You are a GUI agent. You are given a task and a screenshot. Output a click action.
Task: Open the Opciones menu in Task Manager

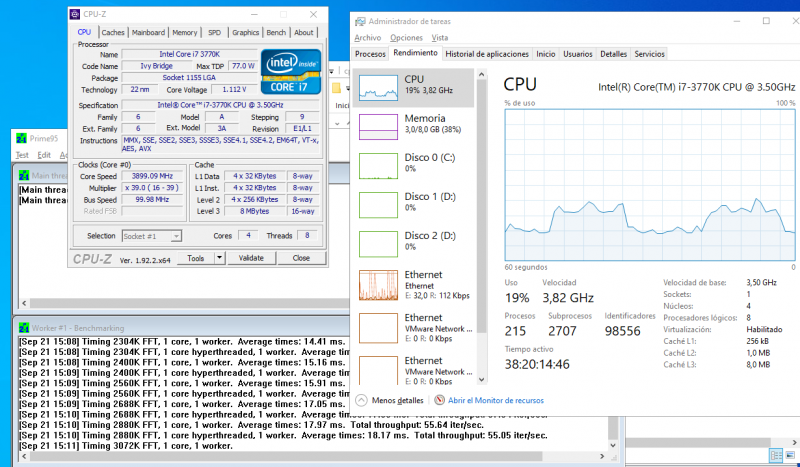pos(406,38)
